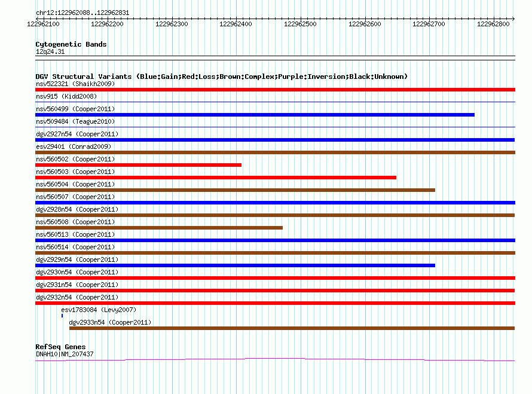Image resolution: width=532 pixels, height=394 pixels.
Task: Click the nsv560499 (Cooper2011) label
Action: click(x=75, y=109)
